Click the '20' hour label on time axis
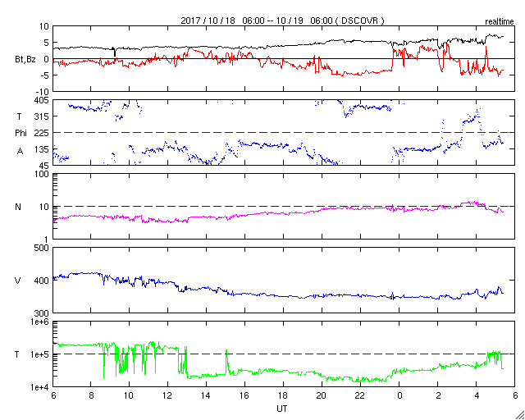The image size is (525, 420). coord(322,396)
